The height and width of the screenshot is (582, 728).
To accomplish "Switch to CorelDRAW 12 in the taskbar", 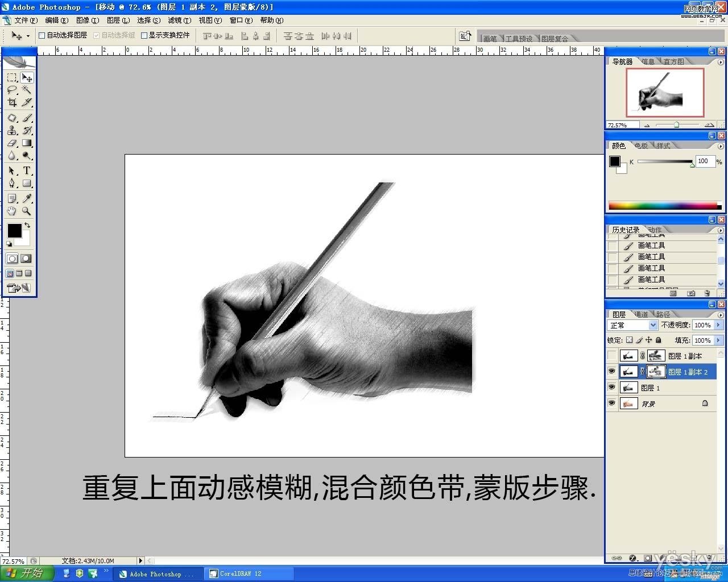I will click(249, 573).
